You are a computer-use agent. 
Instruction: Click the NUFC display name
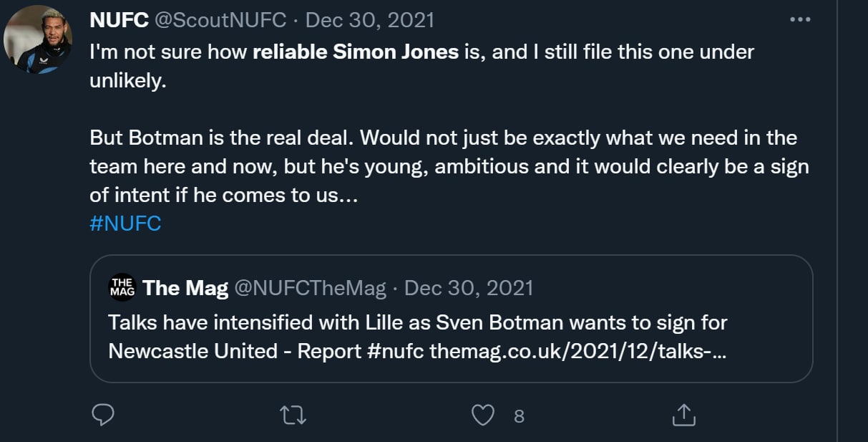(x=119, y=19)
